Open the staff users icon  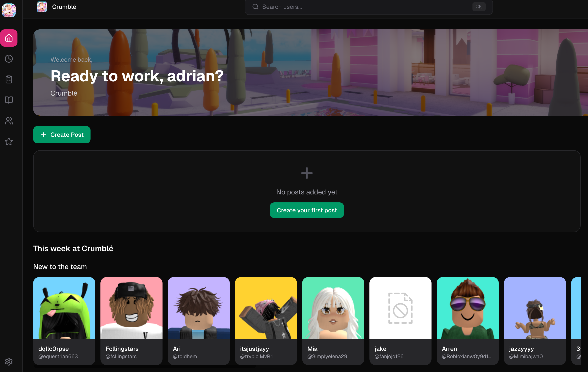tap(9, 121)
